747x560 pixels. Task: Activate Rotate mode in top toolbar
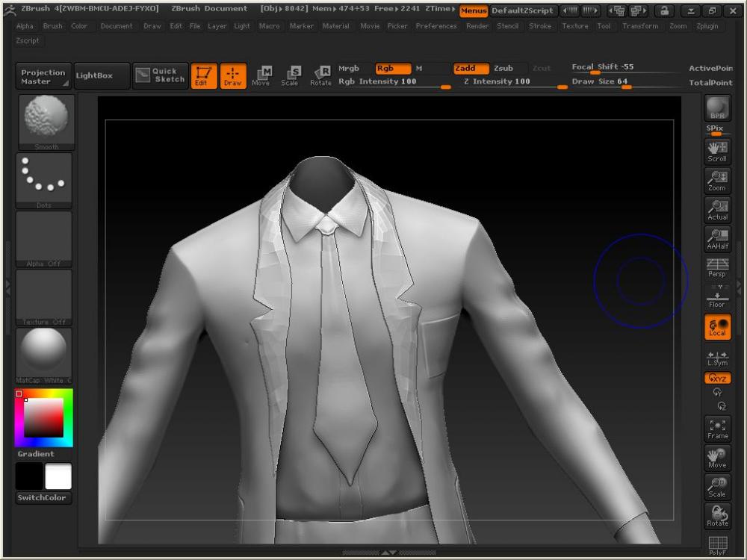[x=320, y=75]
